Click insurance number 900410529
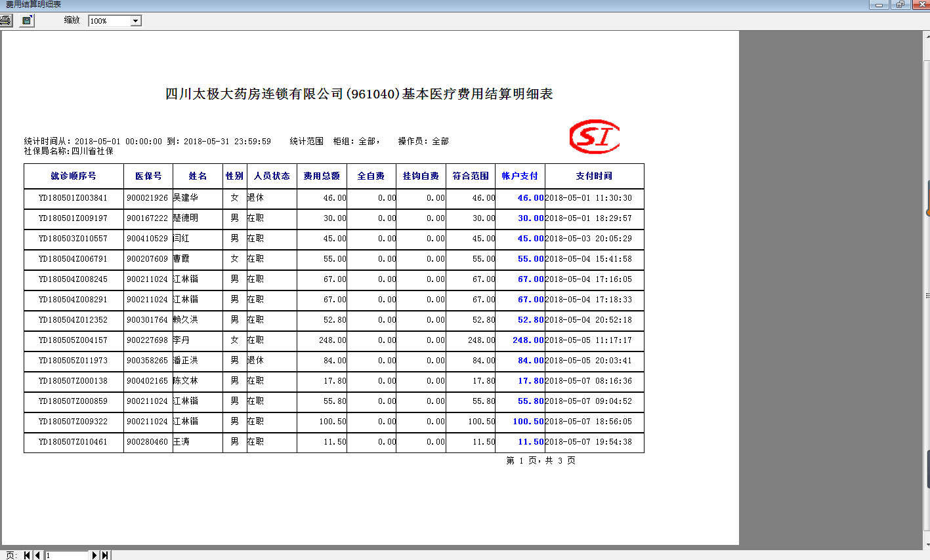Image resolution: width=930 pixels, height=560 pixels. click(x=148, y=239)
